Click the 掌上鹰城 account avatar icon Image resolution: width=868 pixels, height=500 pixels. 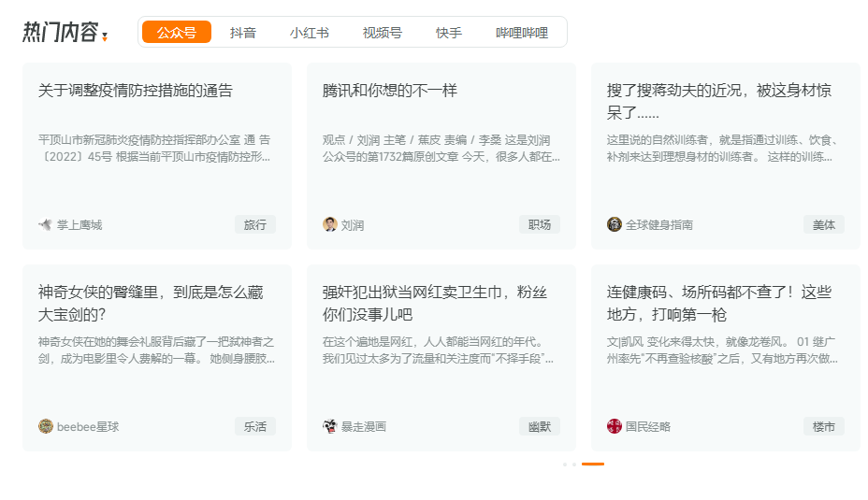pos(45,224)
